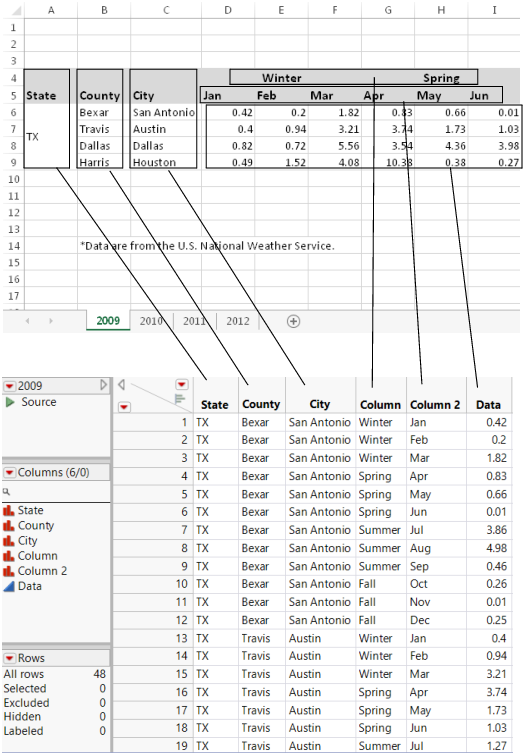
Task: Click the Excluded rows entry
Action: tap(55, 703)
